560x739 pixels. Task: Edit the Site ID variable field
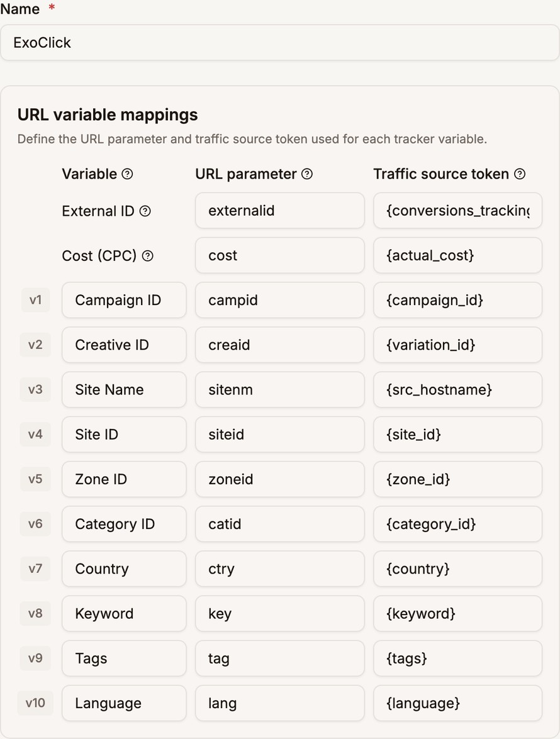click(x=124, y=434)
